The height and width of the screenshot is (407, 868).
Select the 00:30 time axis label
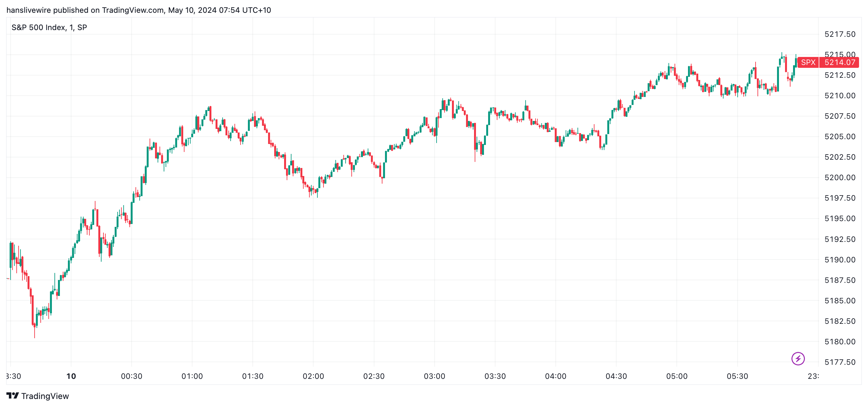[131, 376]
